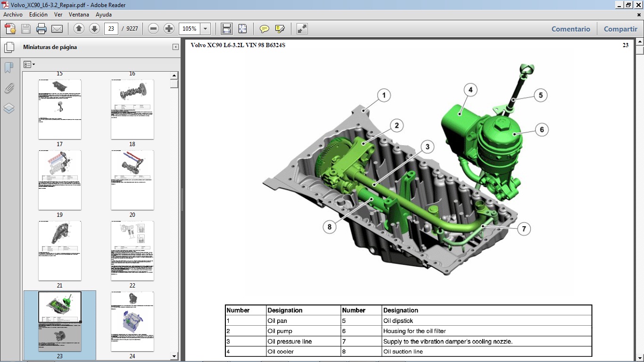Select the highlighted page 23 thumbnail
This screenshot has height=362, width=644.
(60, 321)
